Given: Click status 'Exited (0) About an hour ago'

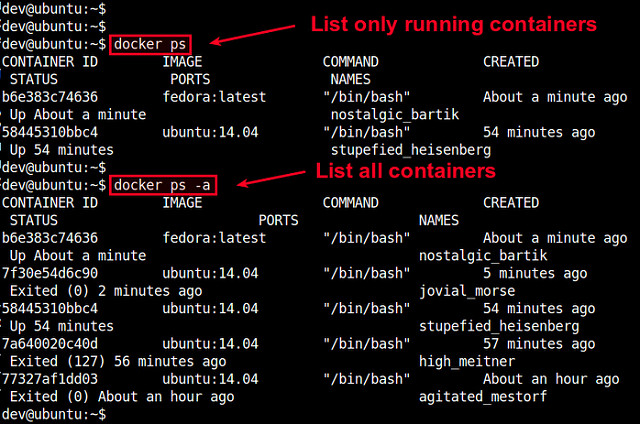Looking at the screenshot, I should (122, 397).
